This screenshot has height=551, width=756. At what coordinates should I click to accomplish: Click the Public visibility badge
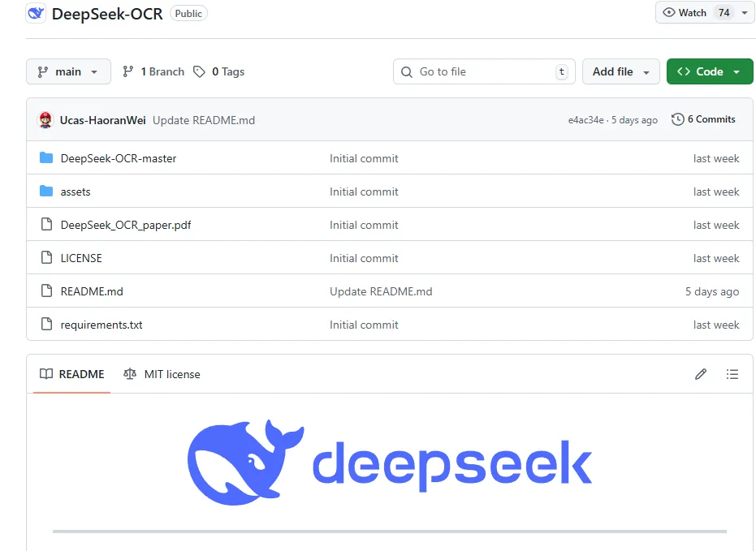point(188,14)
